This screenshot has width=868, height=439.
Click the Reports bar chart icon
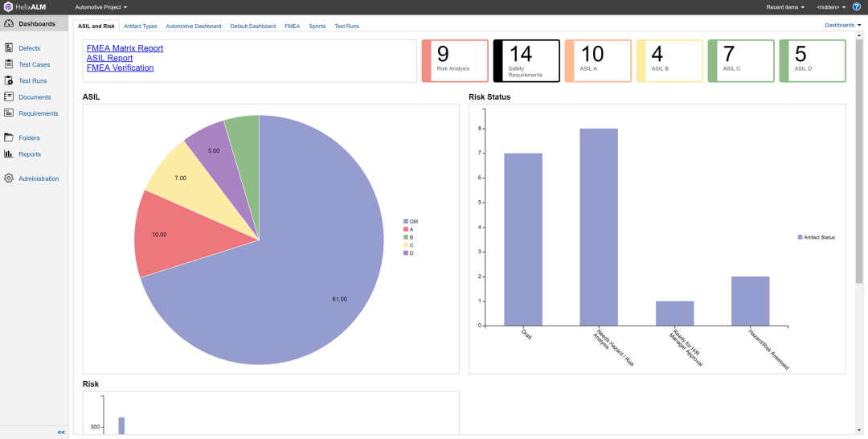(8, 154)
